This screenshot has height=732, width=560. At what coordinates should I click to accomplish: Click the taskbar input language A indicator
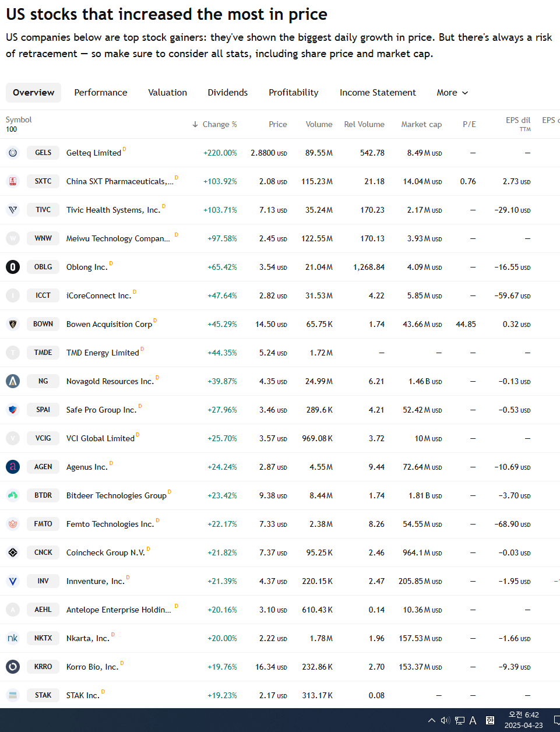473,720
